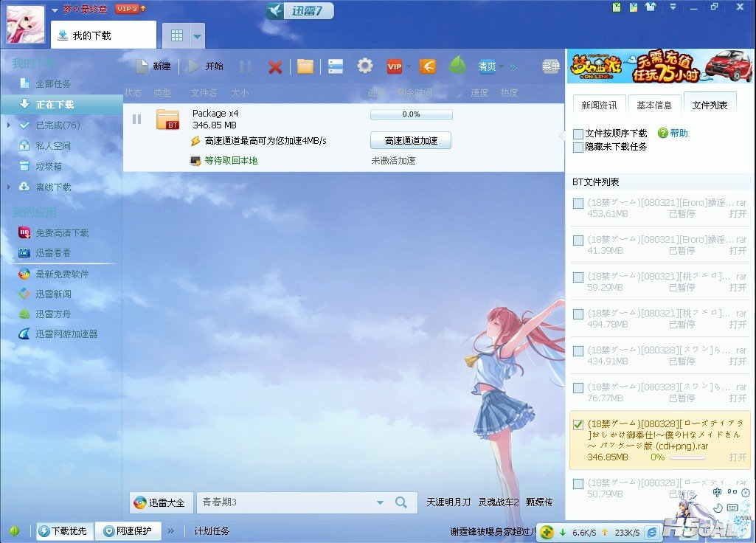Expand the dropdown arrow next to grid icon
The image size is (756, 543).
pyautogui.click(x=197, y=35)
